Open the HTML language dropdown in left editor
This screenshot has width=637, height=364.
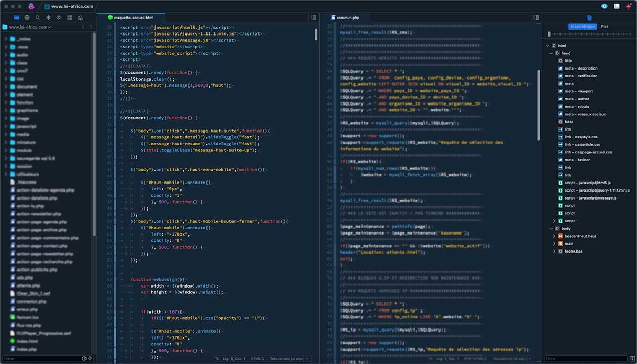click(x=257, y=359)
